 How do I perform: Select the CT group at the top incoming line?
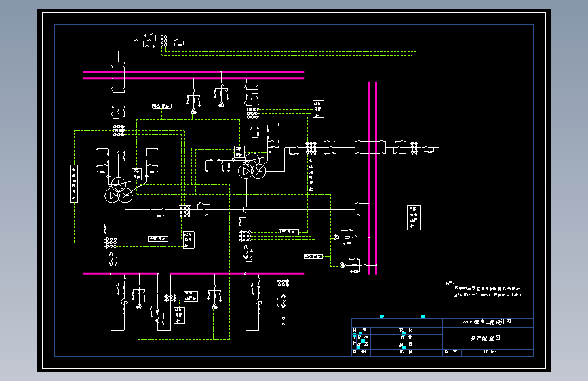(x=164, y=41)
